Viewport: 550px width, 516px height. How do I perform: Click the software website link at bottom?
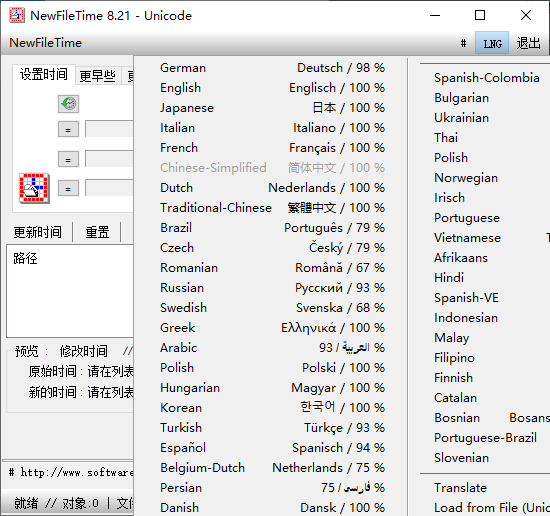click(x=76, y=473)
